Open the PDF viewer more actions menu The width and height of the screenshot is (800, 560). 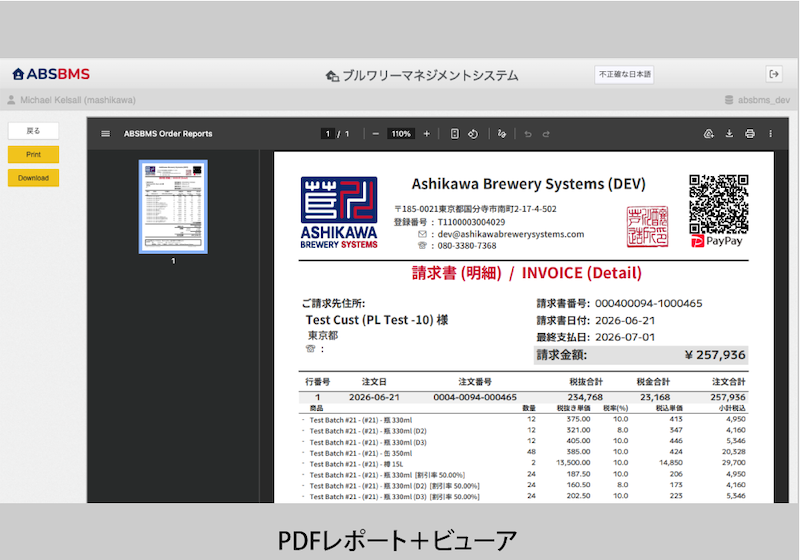point(770,134)
